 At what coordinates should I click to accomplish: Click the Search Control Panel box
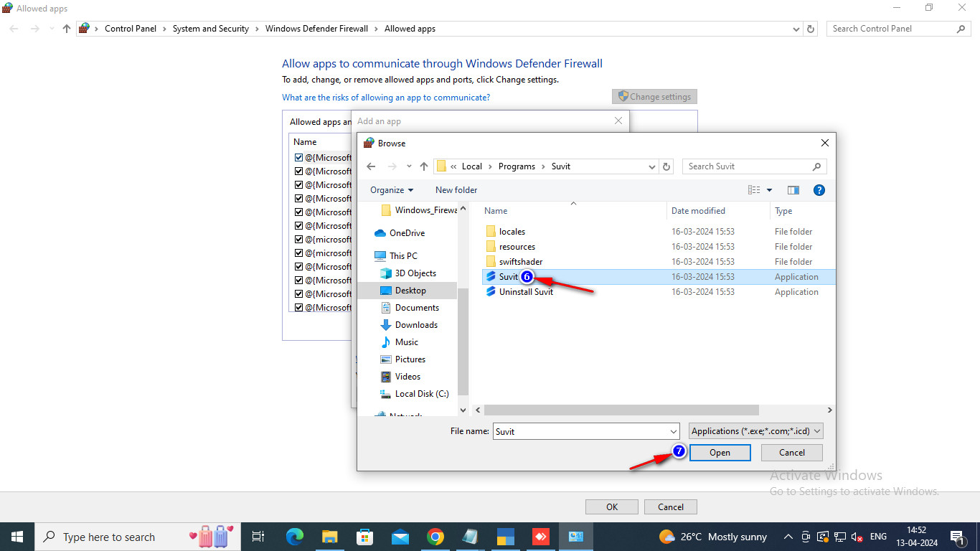tap(898, 29)
